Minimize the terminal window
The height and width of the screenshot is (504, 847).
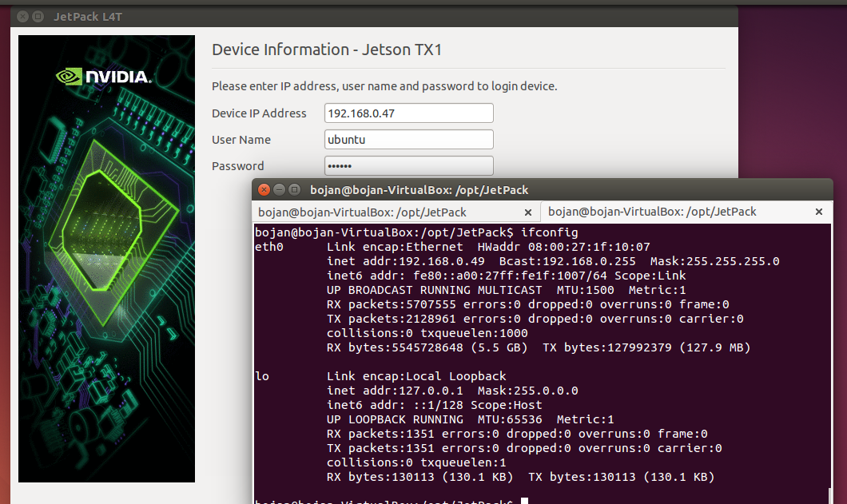click(279, 189)
